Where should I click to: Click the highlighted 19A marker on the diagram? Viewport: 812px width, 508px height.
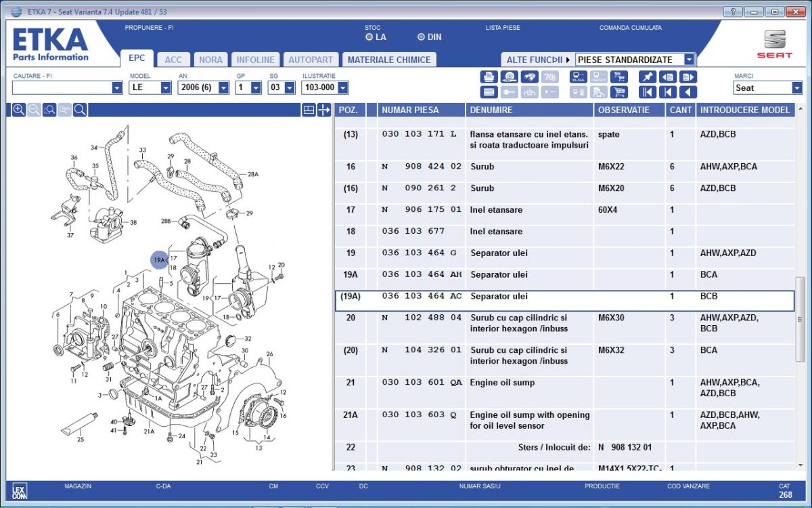click(160, 259)
